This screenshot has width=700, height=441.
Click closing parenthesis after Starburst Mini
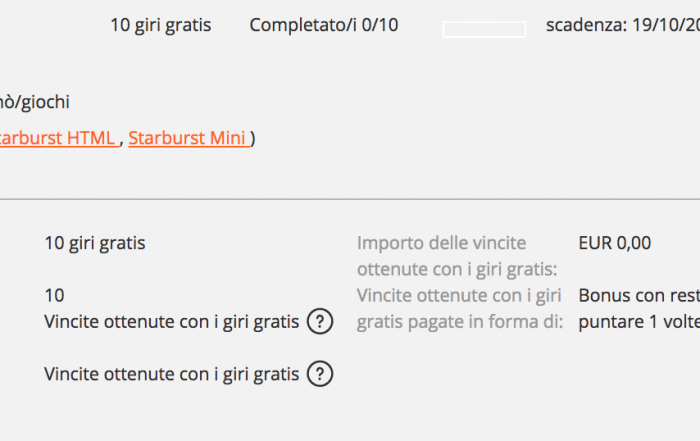coord(253,138)
